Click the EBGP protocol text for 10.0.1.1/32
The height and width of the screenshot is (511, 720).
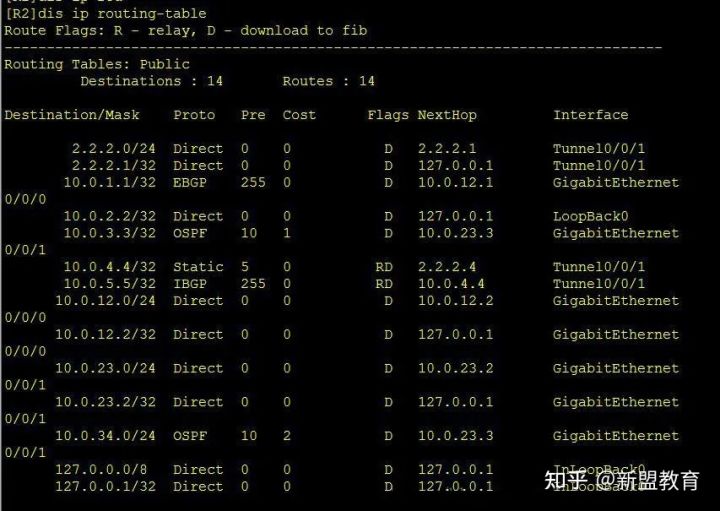click(190, 183)
